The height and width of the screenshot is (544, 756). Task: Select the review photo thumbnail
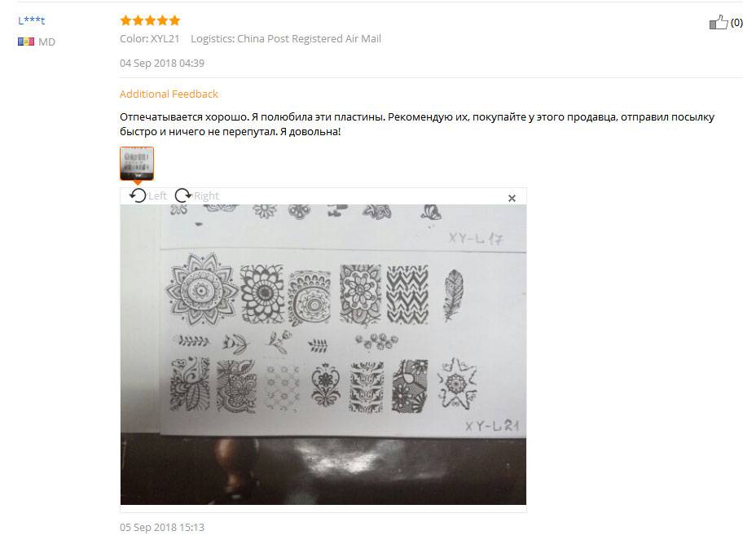coord(137,164)
